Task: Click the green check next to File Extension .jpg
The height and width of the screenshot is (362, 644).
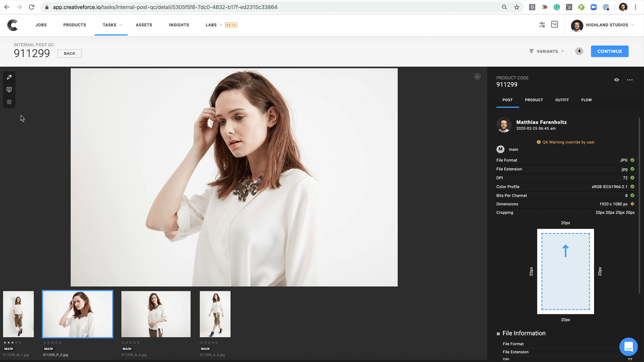Action: pyautogui.click(x=632, y=169)
